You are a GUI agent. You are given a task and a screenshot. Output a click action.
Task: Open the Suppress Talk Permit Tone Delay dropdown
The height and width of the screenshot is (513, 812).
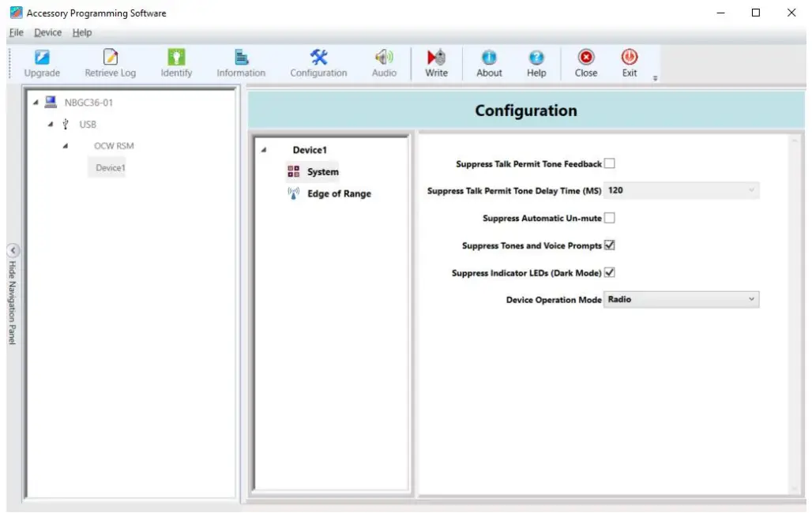pos(750,190)
